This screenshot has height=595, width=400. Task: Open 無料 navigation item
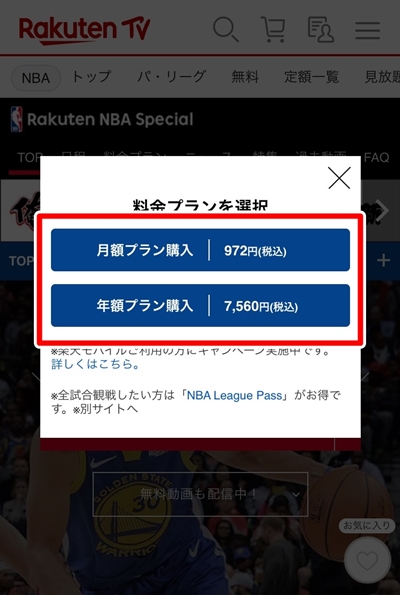(245, 77)
